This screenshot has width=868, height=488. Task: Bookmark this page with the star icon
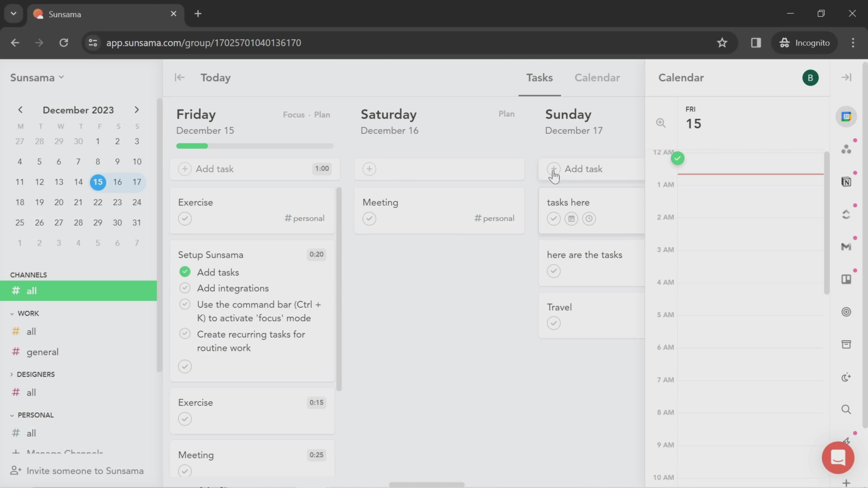[722, 43]
